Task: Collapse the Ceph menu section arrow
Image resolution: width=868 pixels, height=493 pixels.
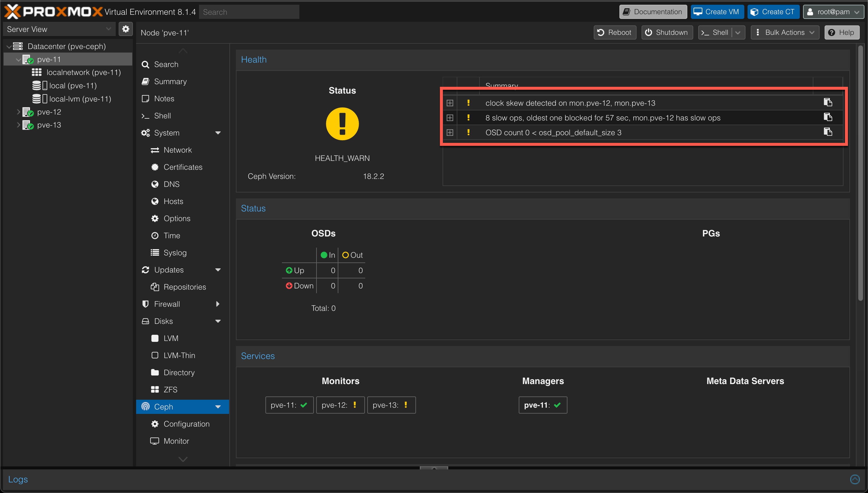Action: (218, 407)
